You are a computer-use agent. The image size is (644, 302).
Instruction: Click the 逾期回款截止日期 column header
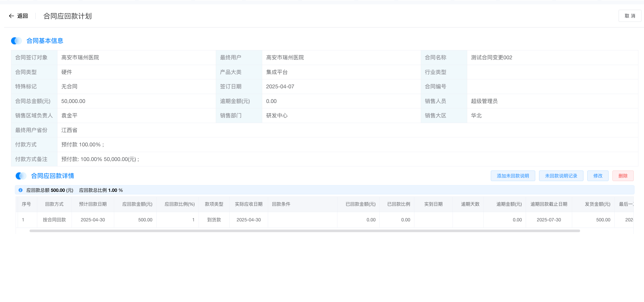pyautogui.click(x=549, y=204)
